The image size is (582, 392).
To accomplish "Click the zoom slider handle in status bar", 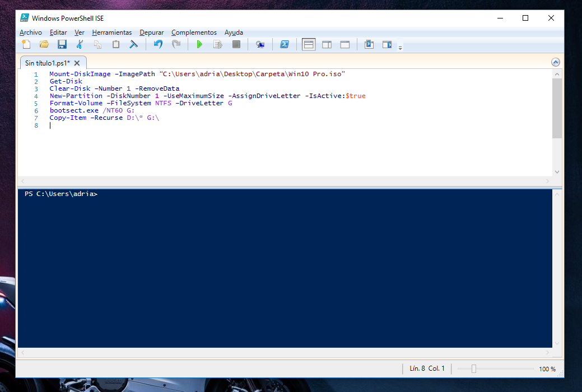I will 474,368.
